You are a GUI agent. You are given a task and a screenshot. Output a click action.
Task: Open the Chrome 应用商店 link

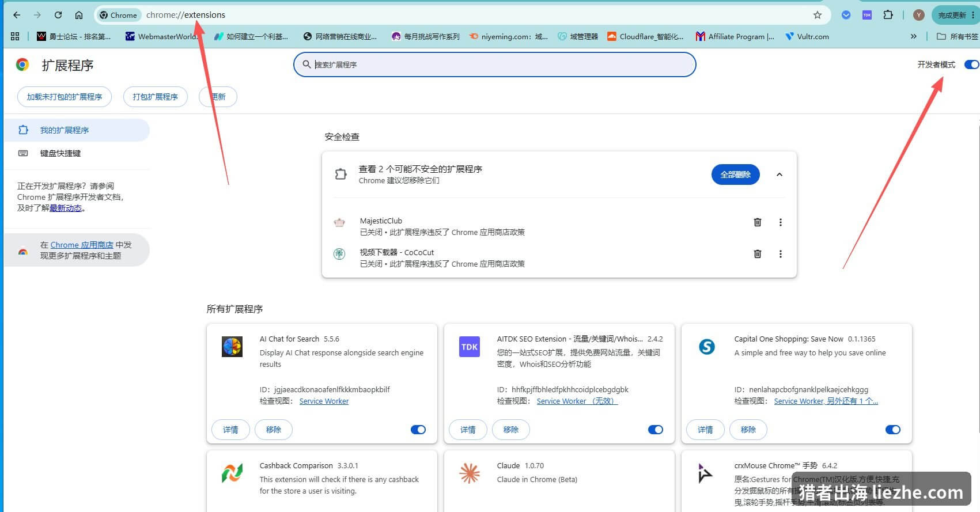tap(82, 245)
